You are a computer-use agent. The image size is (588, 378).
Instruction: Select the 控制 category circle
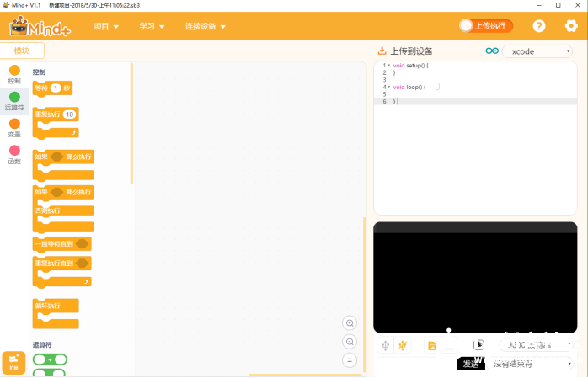coord(14,71)
